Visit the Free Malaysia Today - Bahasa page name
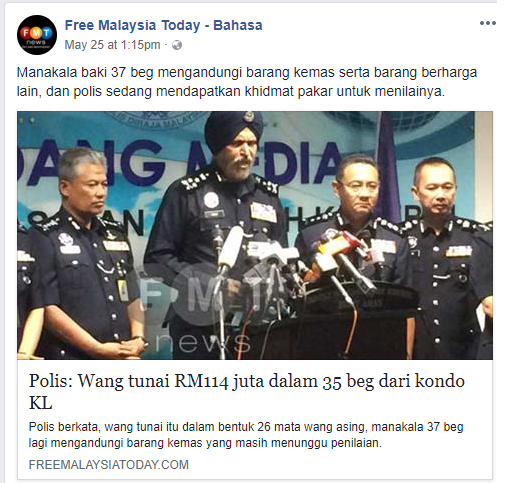507x483 pixels. (x=163, y=25)
